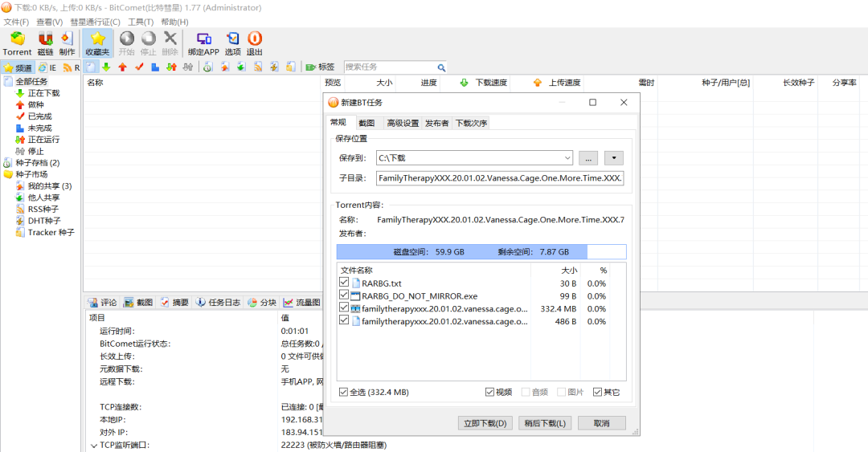Screen dimensions: 868x452
Task: Click the red checkmark completed filter icon
Action: click(x=139, y=67)
